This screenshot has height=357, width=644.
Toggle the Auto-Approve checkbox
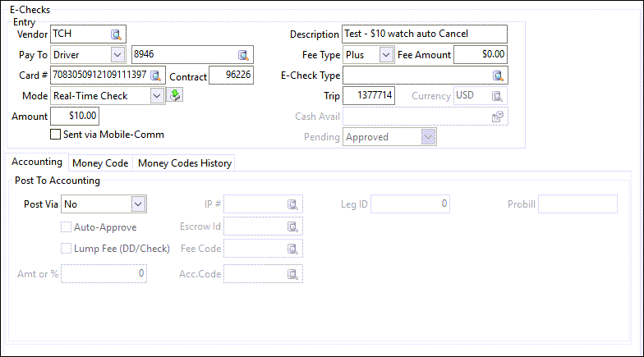(67, 227)
